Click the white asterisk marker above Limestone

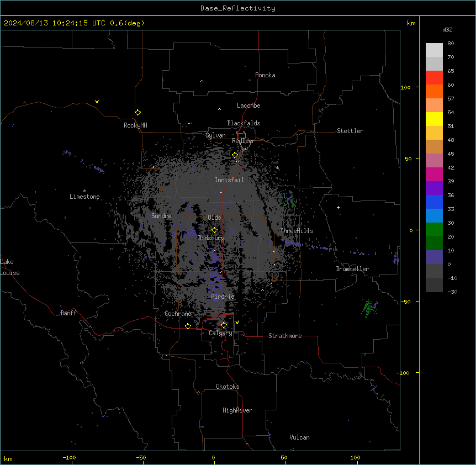pyautogui.click(x=84, y=191)
